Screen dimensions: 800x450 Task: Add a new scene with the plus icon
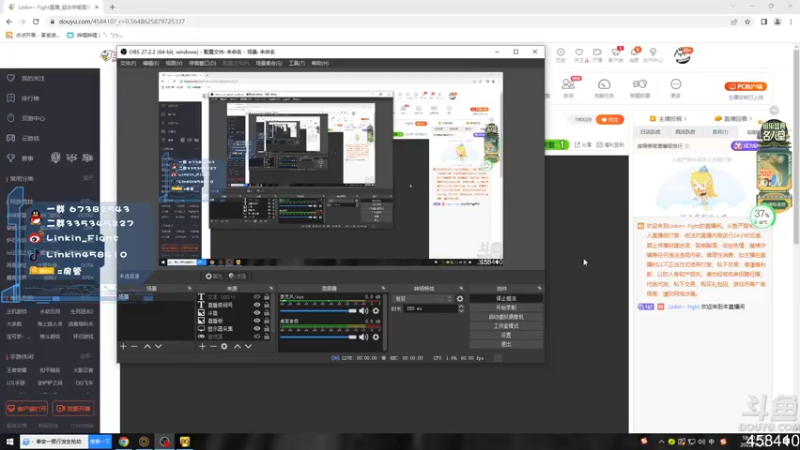pyautogui.click(x=123, y=346)
